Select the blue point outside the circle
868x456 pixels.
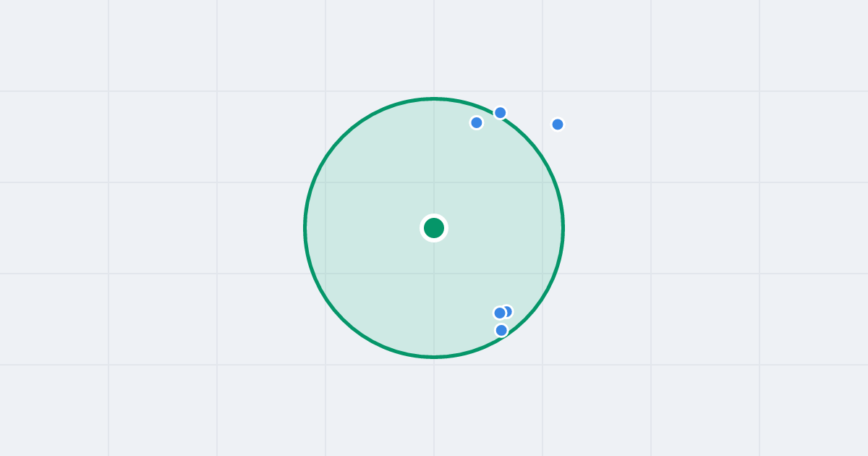coord(558,124)
